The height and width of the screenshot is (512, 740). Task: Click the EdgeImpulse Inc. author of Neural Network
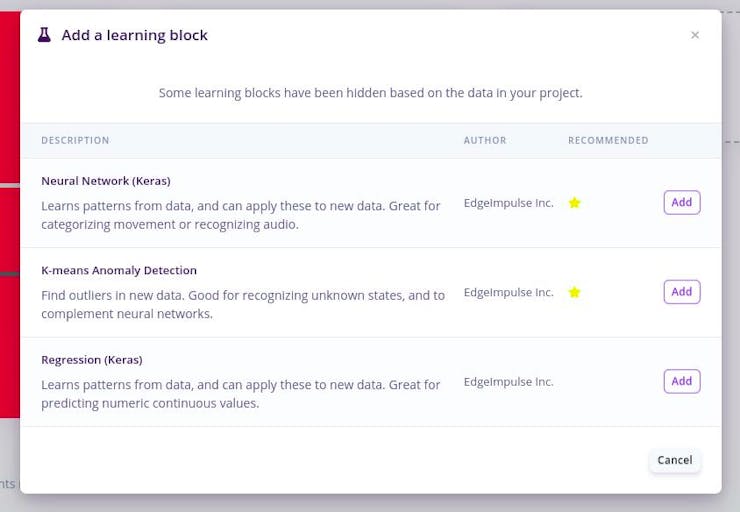[x=508, y=203]
